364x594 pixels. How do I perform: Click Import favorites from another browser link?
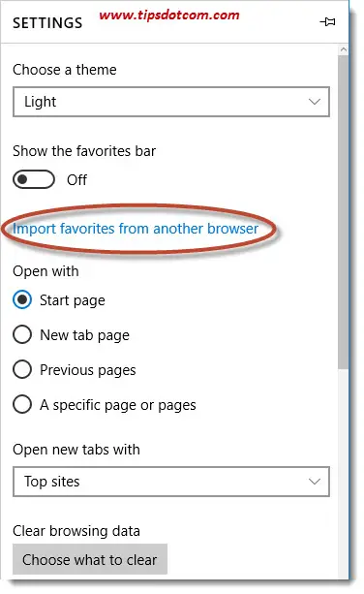tap(136, 229)
